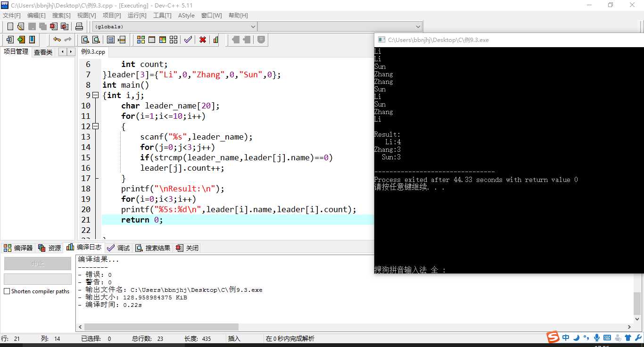Screen dimensions: 644x347
Task: Open the 文件[F] menu
Action: coord(12,16)
